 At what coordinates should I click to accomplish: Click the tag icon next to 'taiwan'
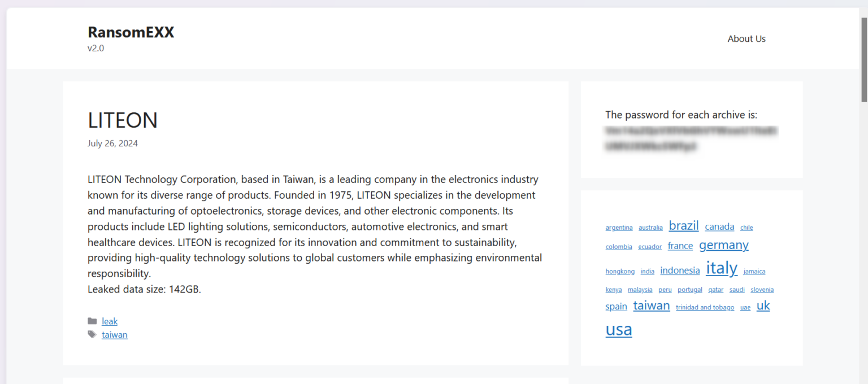[x=92, y=334]
